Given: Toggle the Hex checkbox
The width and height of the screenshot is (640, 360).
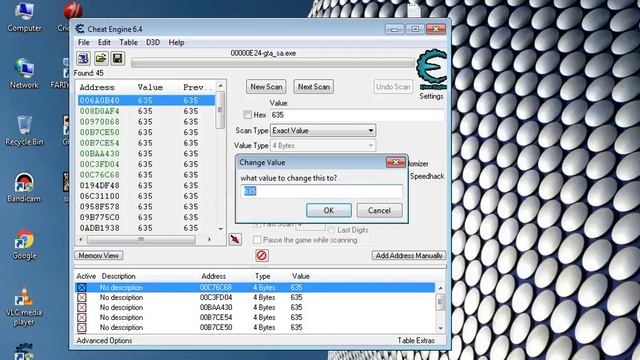Looking at the screenshot, I should [247, 115].
